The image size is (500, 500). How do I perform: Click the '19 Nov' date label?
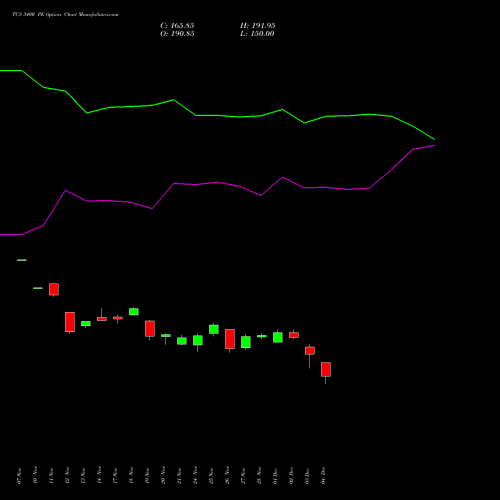coord(147,476)
